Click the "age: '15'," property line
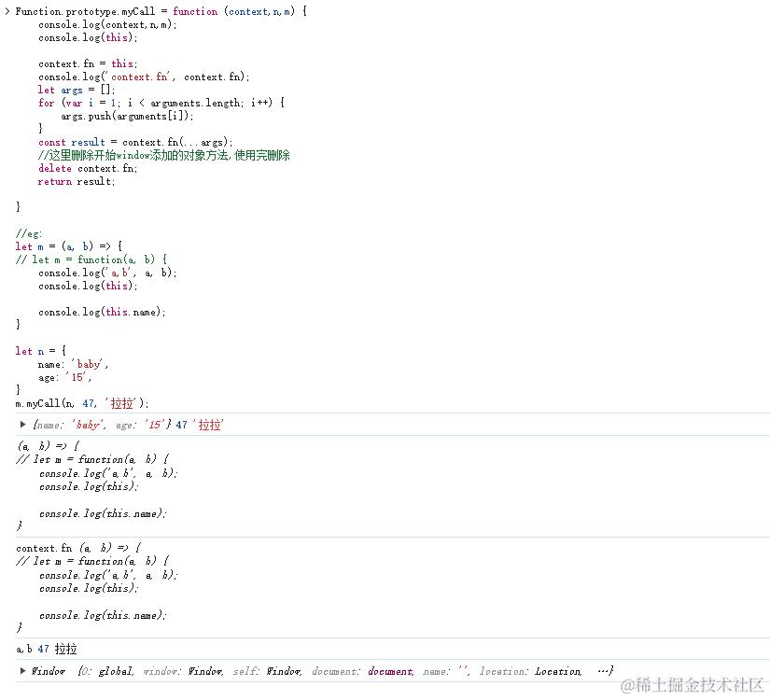This screenshot has width=770, height=700. [64, 377]
